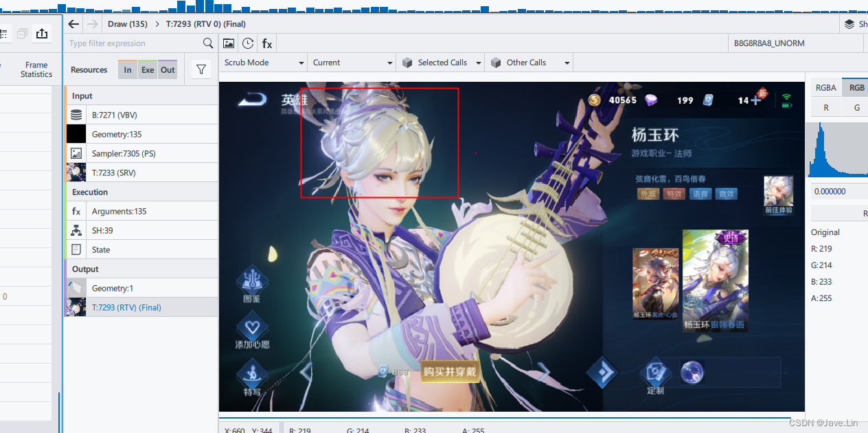The width and height of the screenshot is (868, 433).
Task: Collapse the Output section header
Action: [x=141, y=269]
